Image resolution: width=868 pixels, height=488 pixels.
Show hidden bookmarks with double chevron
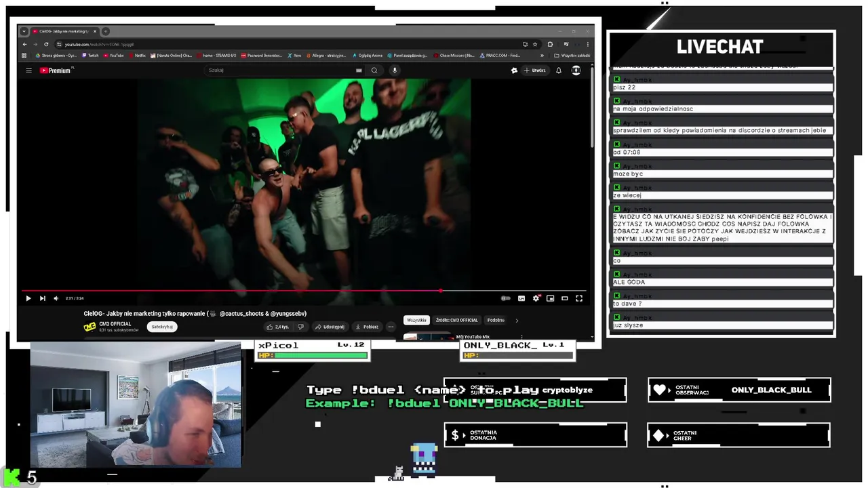pyautogui.click(x=542, y=56)
